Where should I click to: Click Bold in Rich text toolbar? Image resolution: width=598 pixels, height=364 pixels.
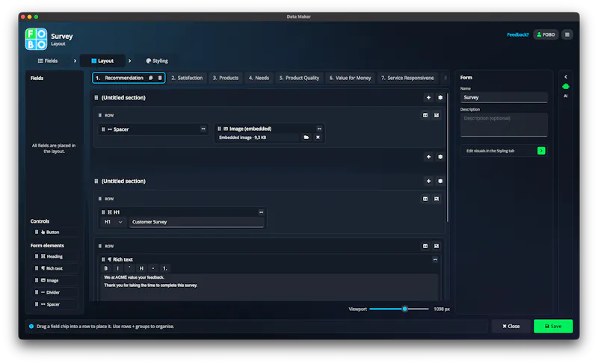(106, 268)
